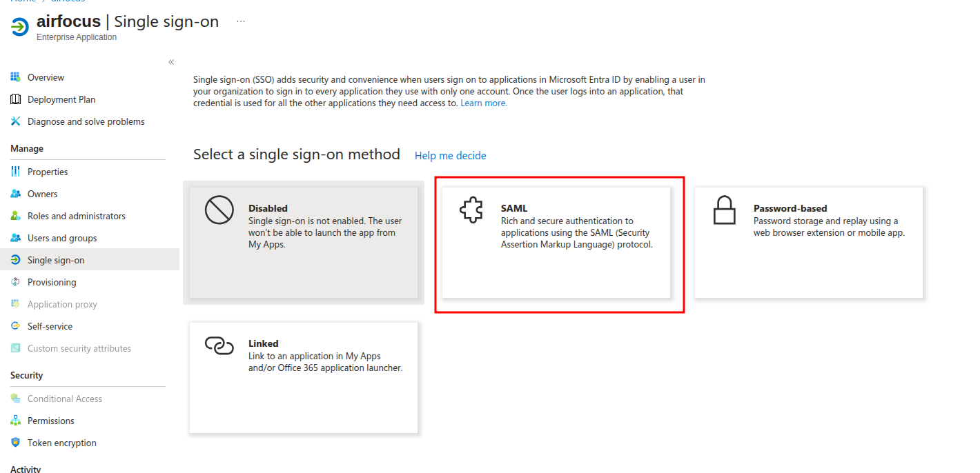980x473 pixels.
Task: Click the 'airfocus | Single sign-on' title
Action: point(128,21)
